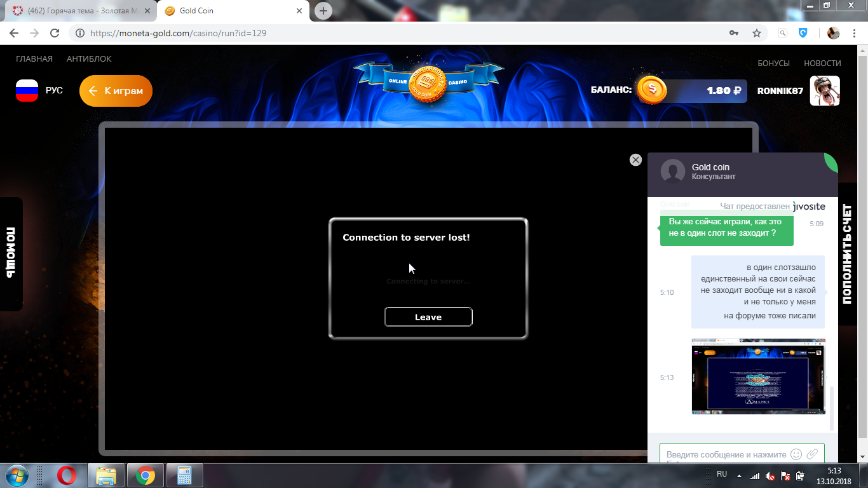Open the БОНУСЫ link
The height and width of the screenshot is (488, 868).
click(x=773, y=64)
